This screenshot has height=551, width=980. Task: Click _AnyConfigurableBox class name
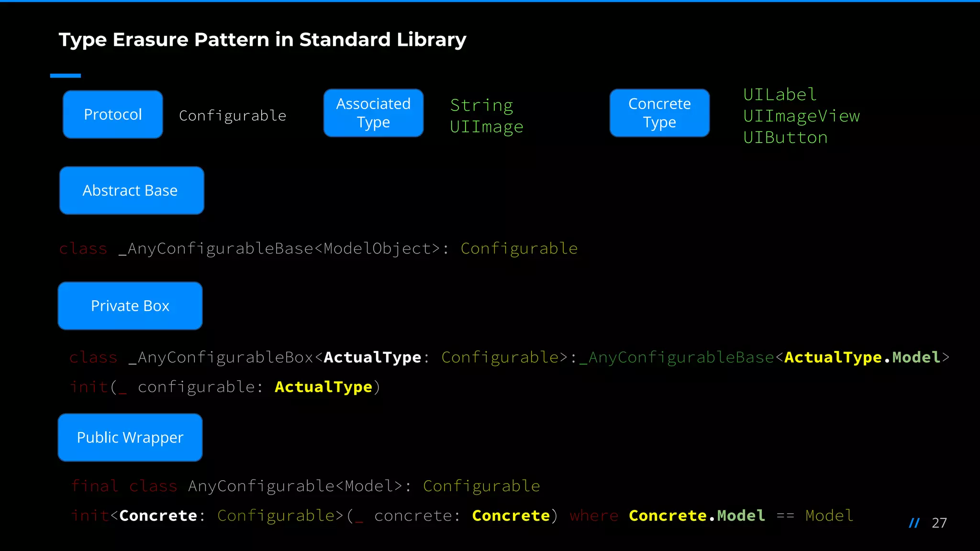click(x=221, y=357)
